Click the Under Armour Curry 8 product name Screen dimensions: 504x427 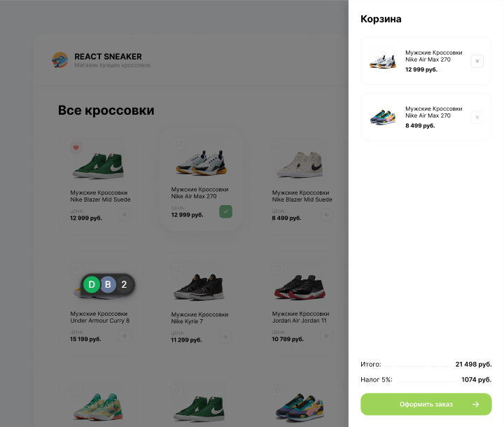click(x=99, y=317)
